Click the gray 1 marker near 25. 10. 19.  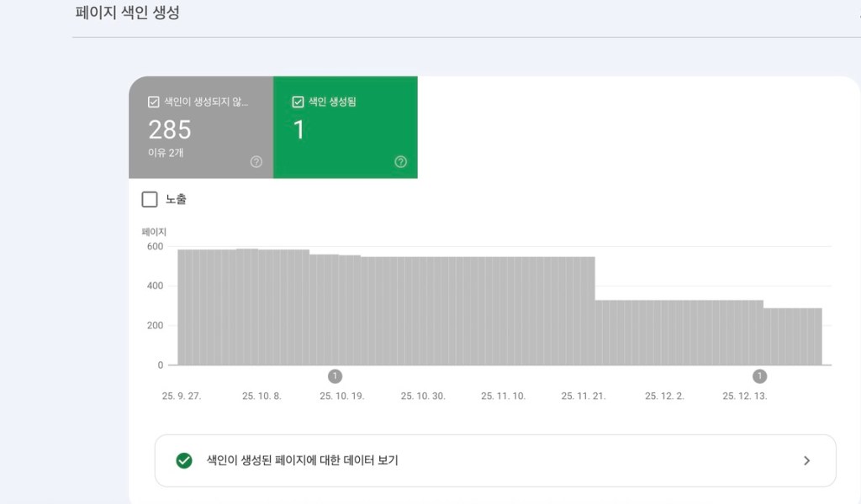[337, 375]
